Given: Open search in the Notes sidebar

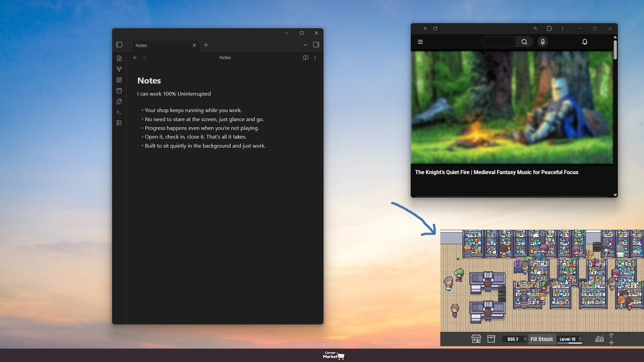Looking at the screenshot, I should [119, 58].
